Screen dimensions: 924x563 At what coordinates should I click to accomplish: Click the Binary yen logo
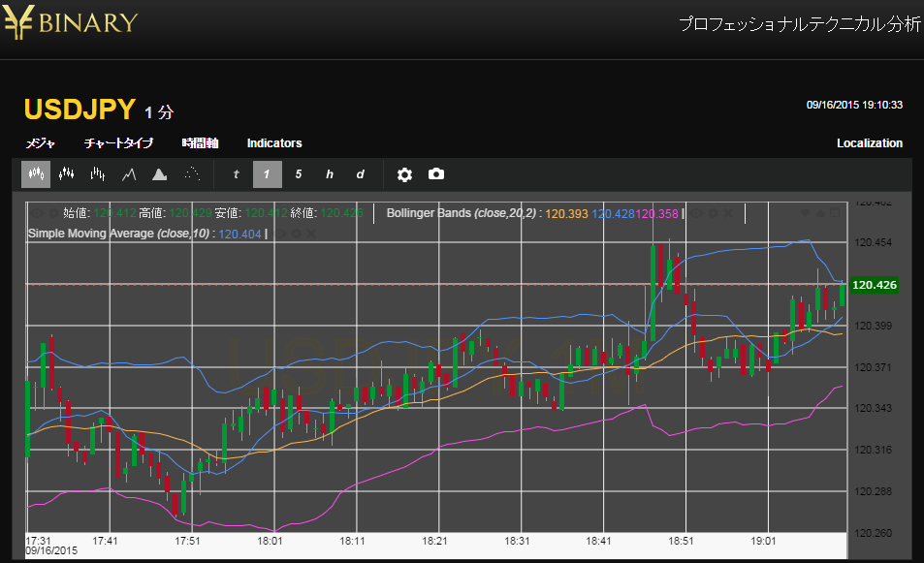click(70, 22)
